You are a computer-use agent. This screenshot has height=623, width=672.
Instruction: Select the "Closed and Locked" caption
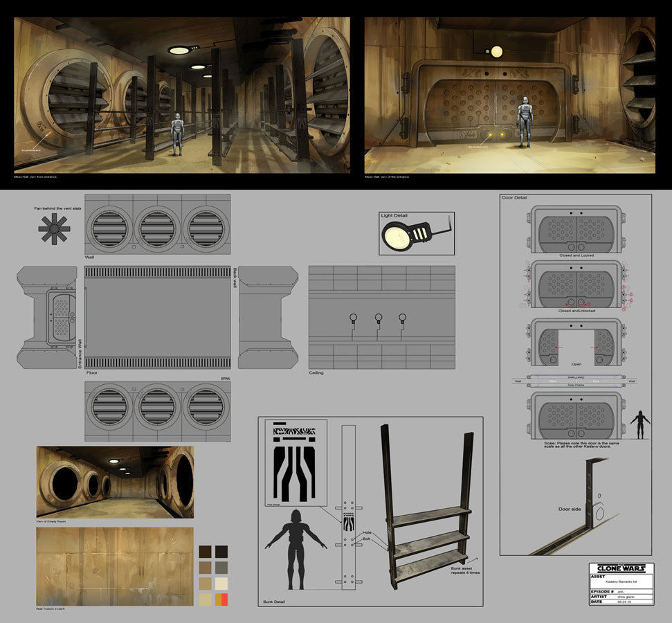576,255
